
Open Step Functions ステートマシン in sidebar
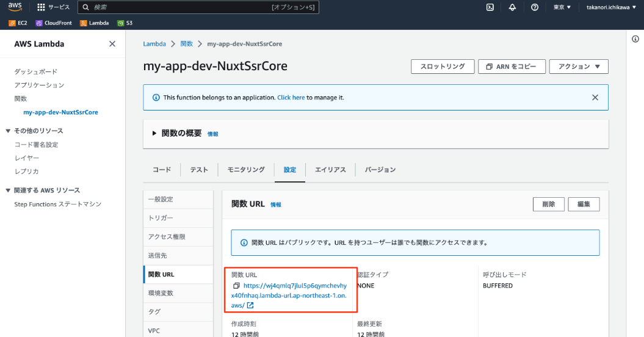[58, 205]
